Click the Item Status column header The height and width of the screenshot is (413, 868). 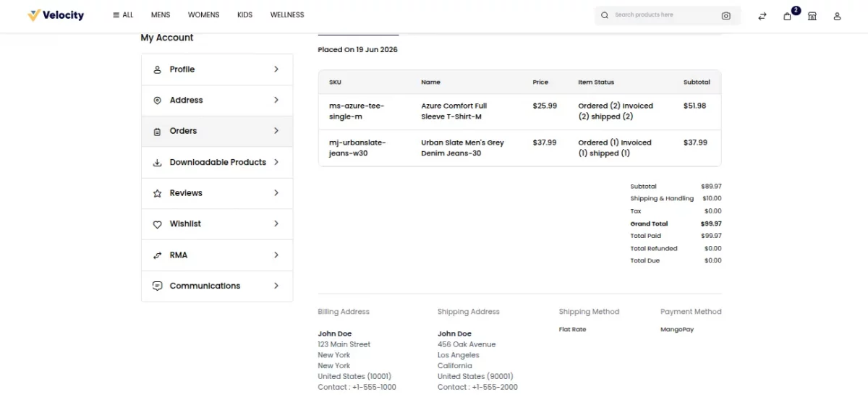[x=596, y=82]
